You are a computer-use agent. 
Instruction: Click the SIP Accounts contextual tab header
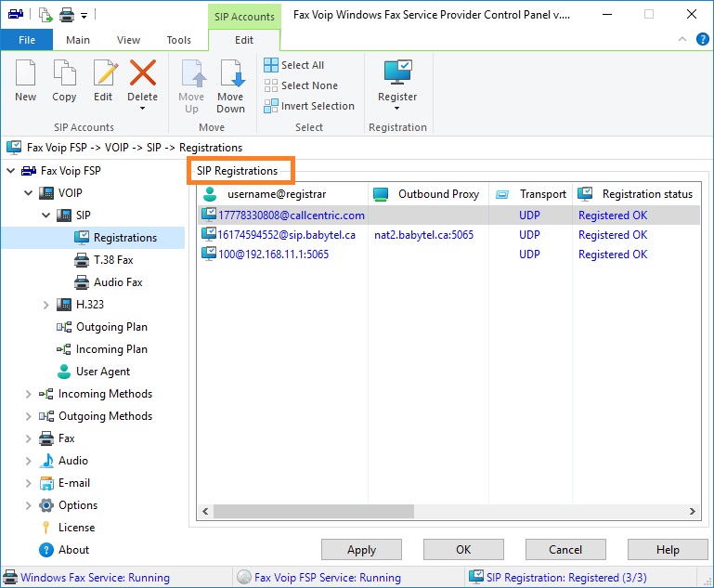tap(244, 17)
